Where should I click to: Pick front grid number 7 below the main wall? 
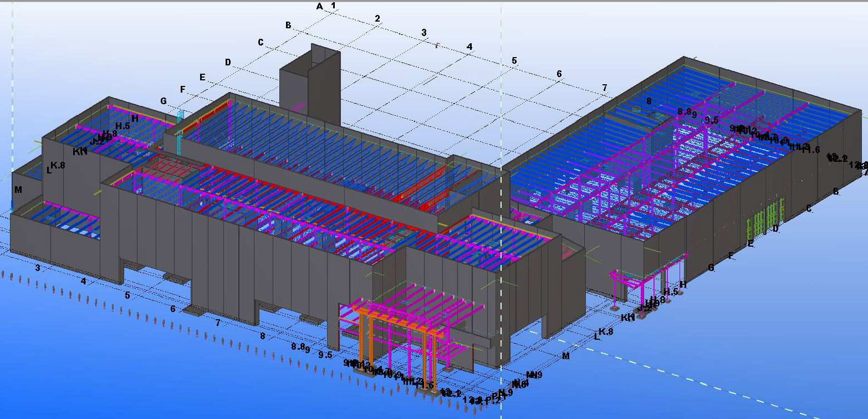218,323
